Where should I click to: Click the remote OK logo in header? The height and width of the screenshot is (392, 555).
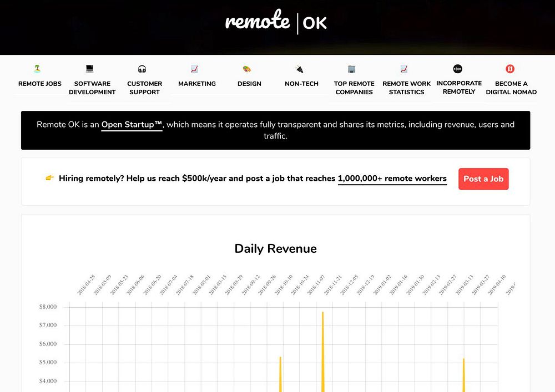(276, 22)
